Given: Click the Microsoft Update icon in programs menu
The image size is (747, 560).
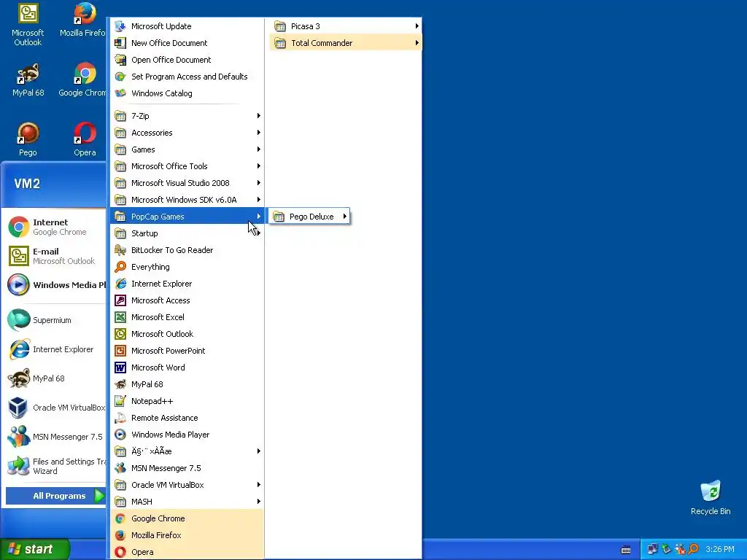Looking at the screenshot, I should (x=120, y=26).
